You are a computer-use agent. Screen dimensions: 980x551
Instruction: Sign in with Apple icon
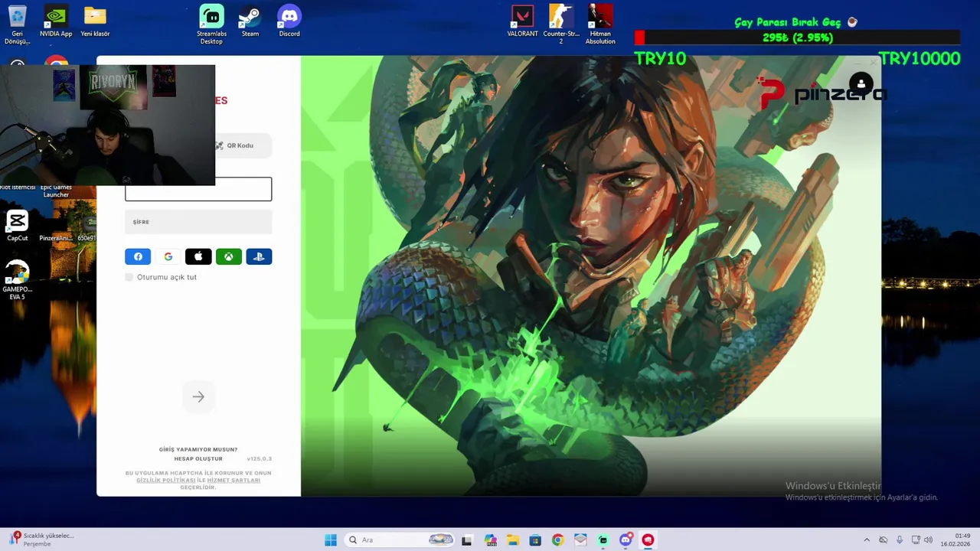(198, 257)
